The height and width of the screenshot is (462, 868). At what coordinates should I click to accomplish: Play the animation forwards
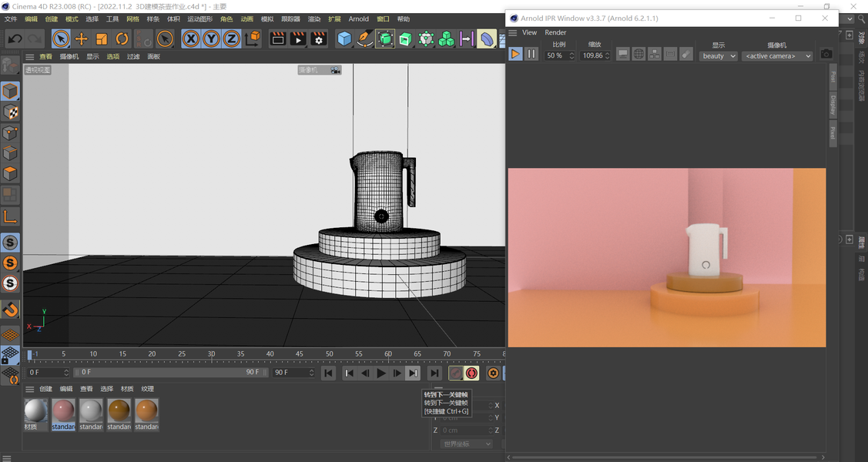coord(381,373)
